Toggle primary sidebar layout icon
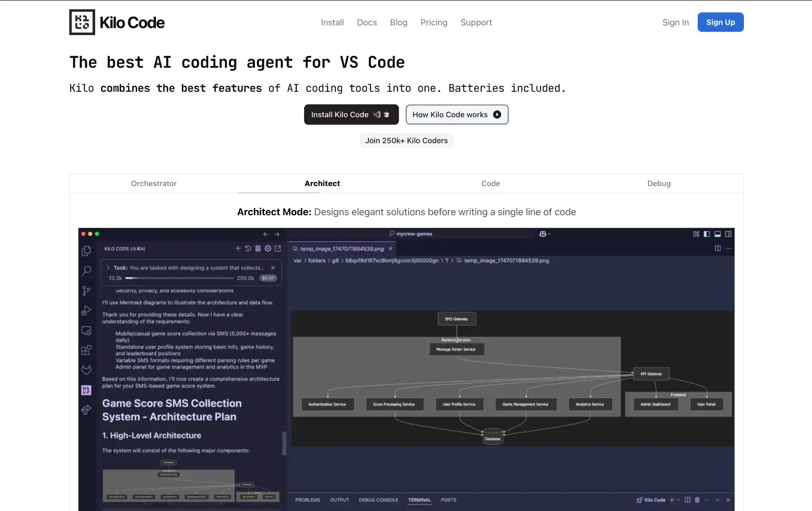Viewport: 812px width, 511px height. (x=707, y=234)
